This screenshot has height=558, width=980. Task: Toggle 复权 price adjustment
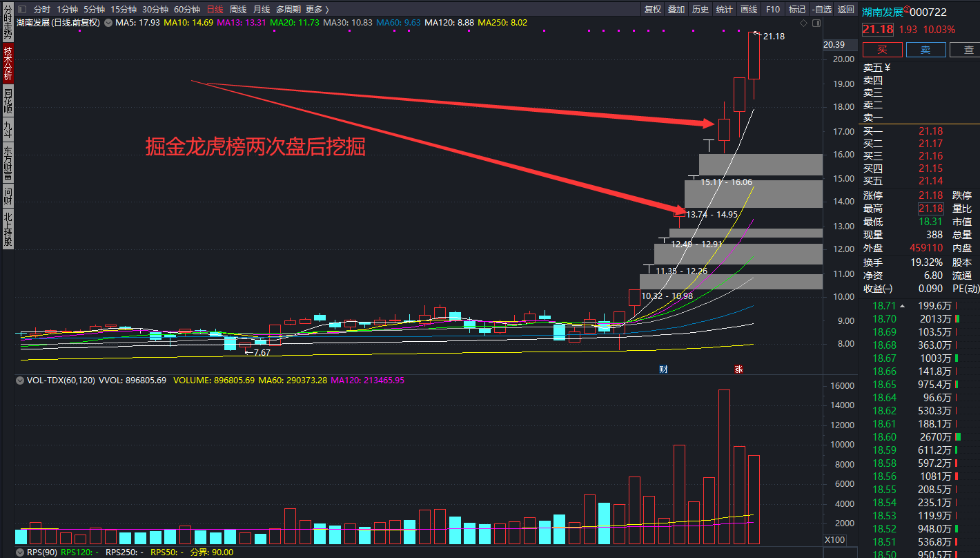652,10
